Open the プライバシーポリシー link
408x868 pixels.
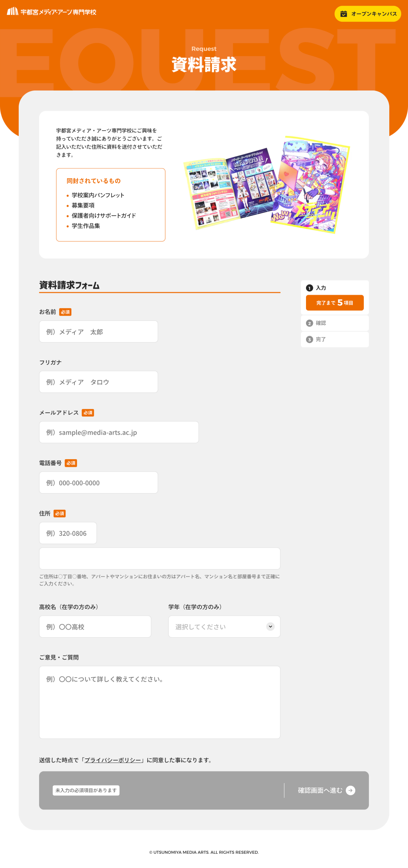click(x=113, y=760)
